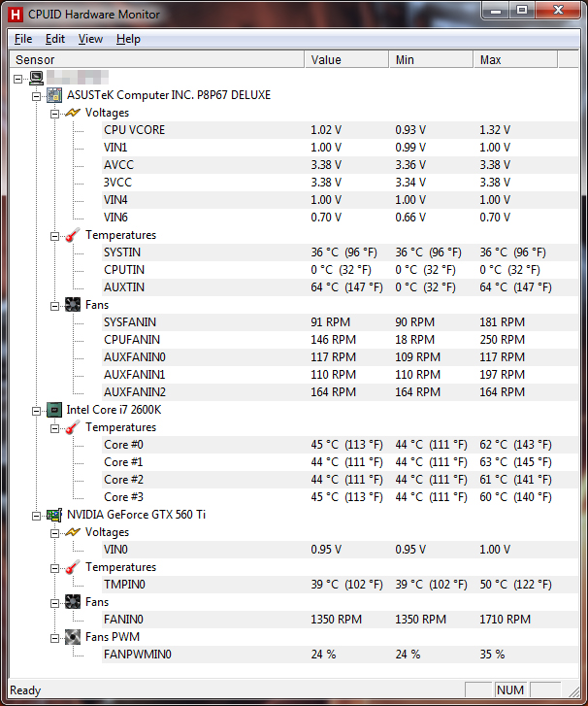The width and height of the screenshot is (588, 706).
Task: Select the VIN0 GPU voltage row
Action: 341,550
